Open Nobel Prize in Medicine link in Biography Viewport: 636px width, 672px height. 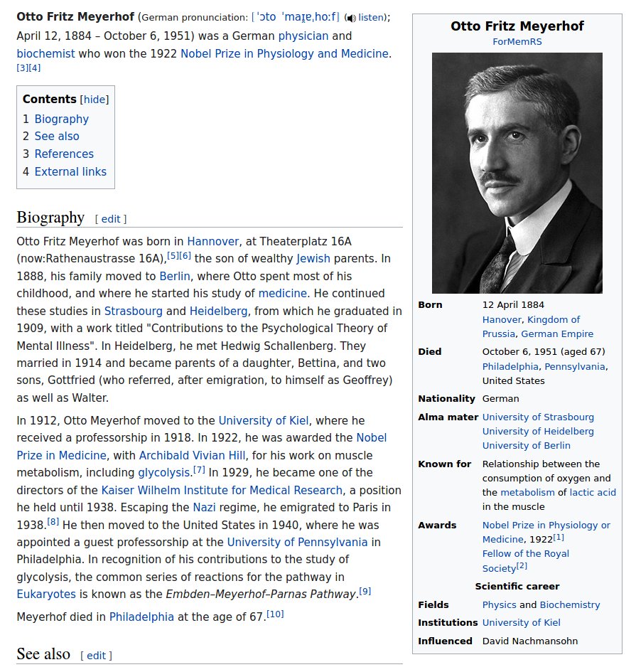pos(201,447)
